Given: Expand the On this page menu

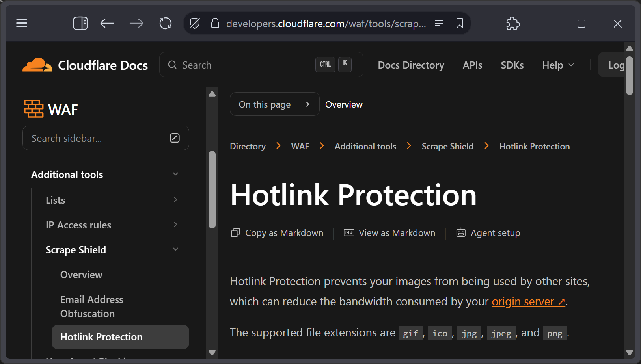Looking at the screenshot, I should (x=274, y=104).
